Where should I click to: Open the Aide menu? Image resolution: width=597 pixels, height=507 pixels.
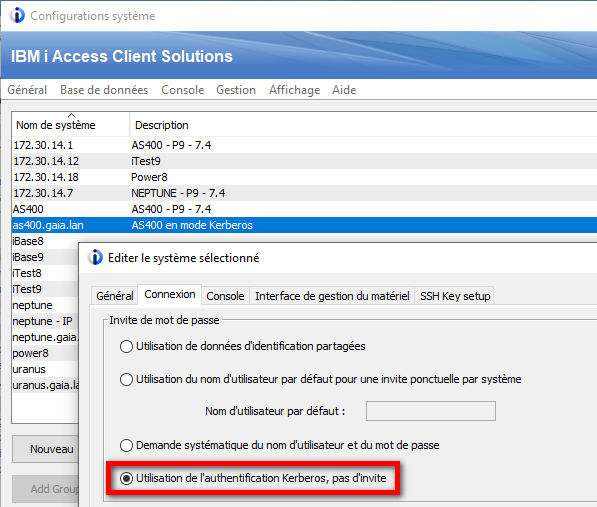[x=344, y=90]
